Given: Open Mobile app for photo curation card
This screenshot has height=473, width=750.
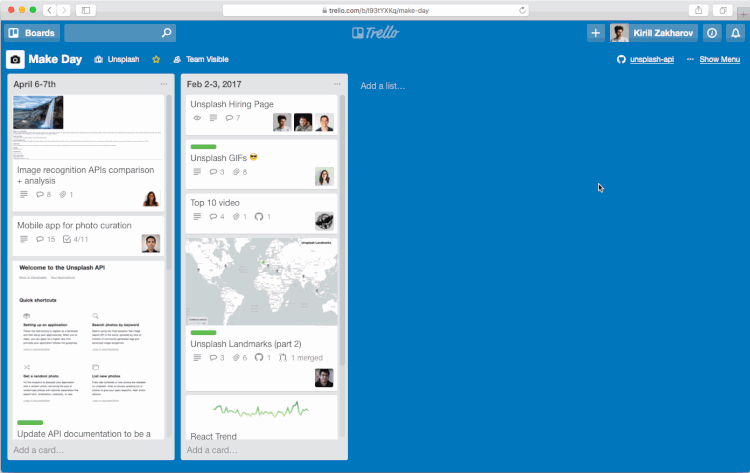Looking at the screenshot, I should (74, 225).
